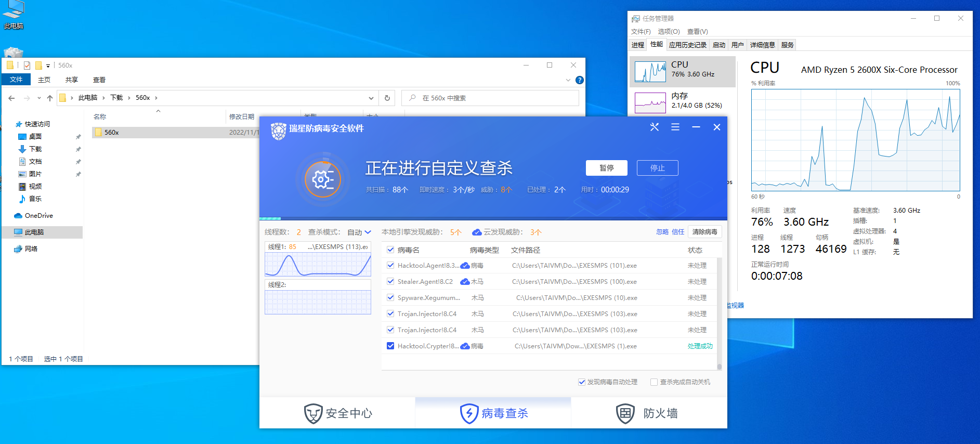Screen dimensions: 980x444
Task: Uncheck the Stealer.Agent!8.C2 threat checkbox
Action: point(390,282)
